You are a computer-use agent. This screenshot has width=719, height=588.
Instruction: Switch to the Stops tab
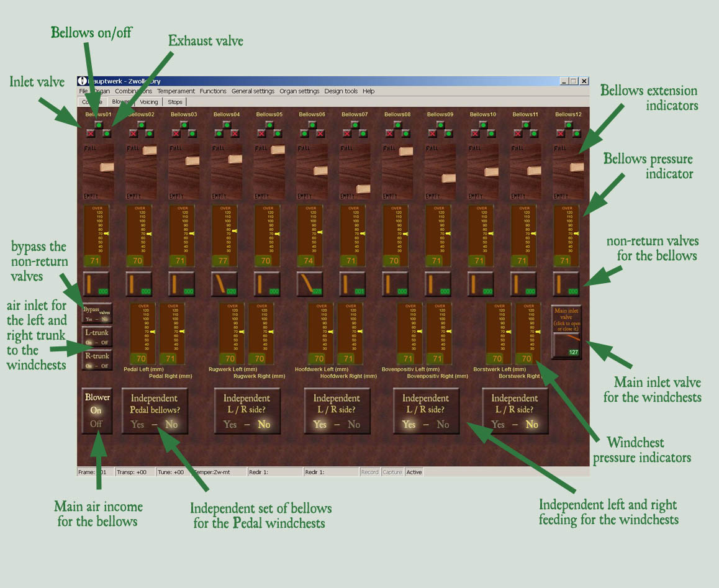coord(174,102)
